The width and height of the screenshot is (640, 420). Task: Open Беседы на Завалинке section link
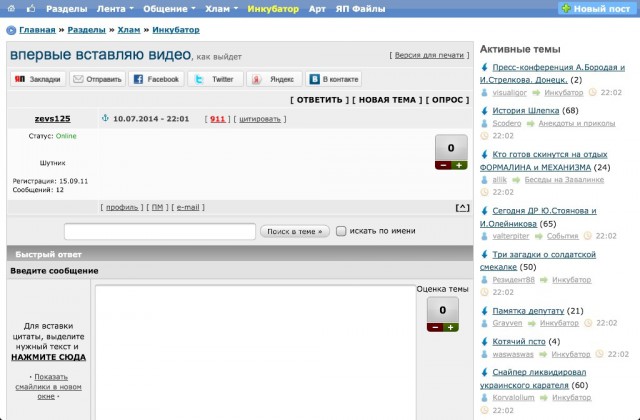pyautogui.click(x=564, y=180)
